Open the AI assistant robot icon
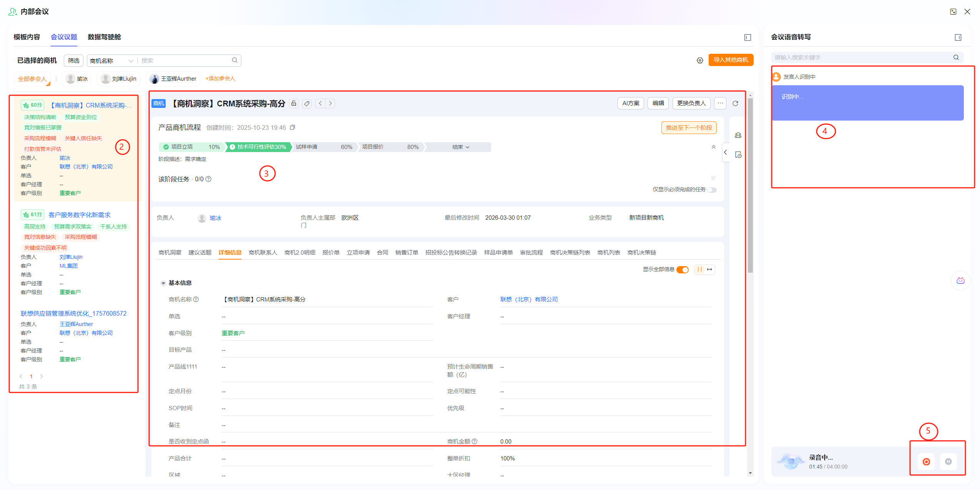980x490 pixels. pos(960,280)
